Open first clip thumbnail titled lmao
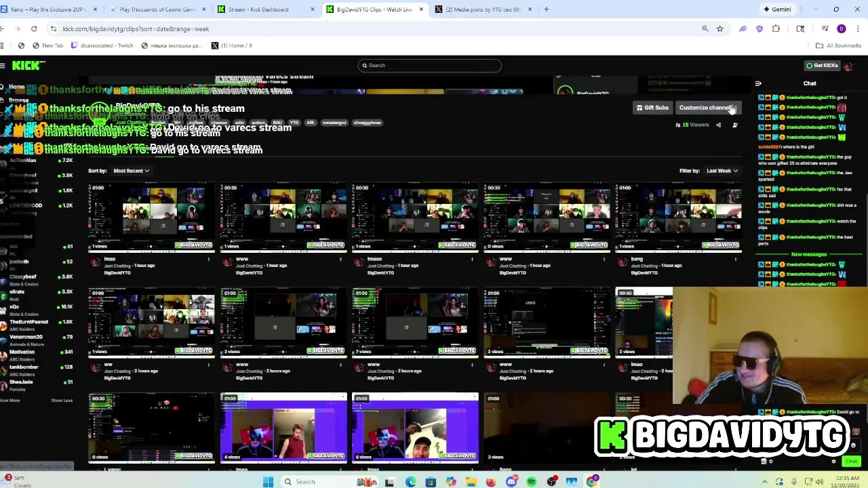The height and width of the screenshot is (488, 868). 151,217
